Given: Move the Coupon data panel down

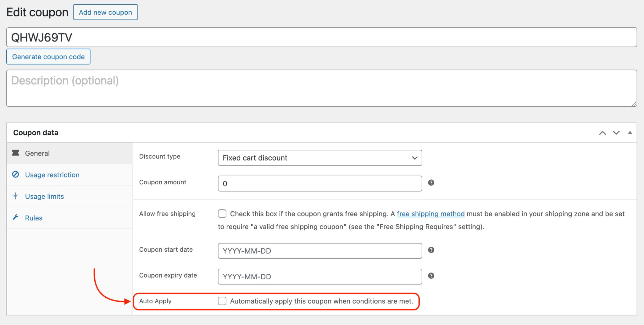Looking at the screenshot, I should [616, 132].
